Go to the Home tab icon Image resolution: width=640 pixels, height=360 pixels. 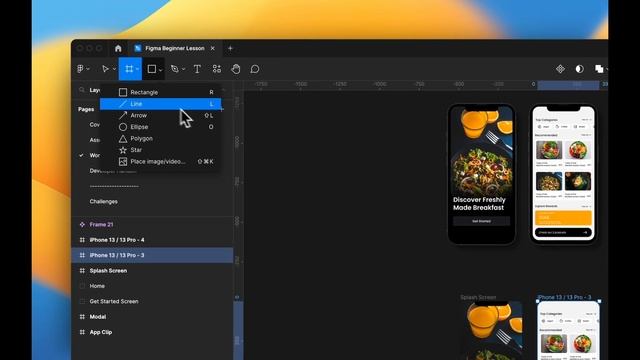pos(118,48)
